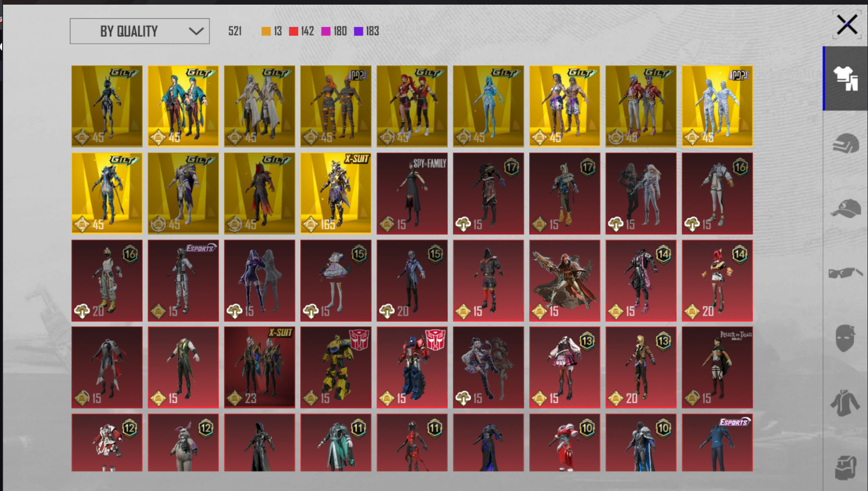Choose the red jacket Gilt duo outfit
This screenshot has height=491, width=868.
[x=641, y=106]
